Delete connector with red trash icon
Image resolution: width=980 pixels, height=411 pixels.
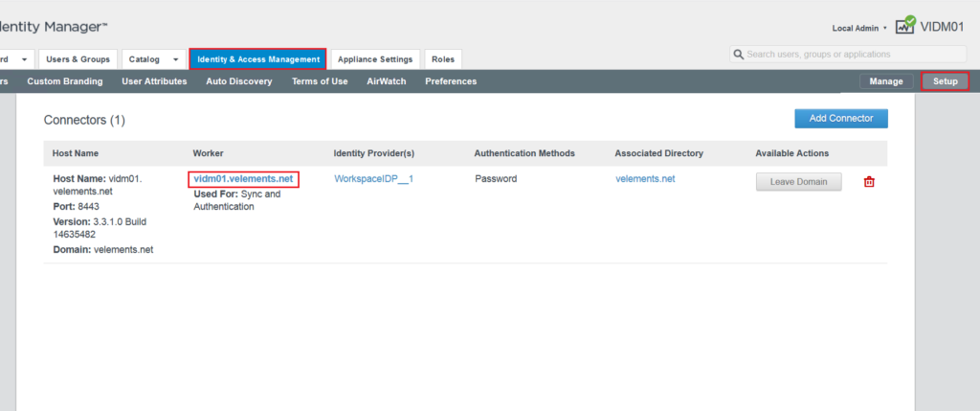point(869,182)
